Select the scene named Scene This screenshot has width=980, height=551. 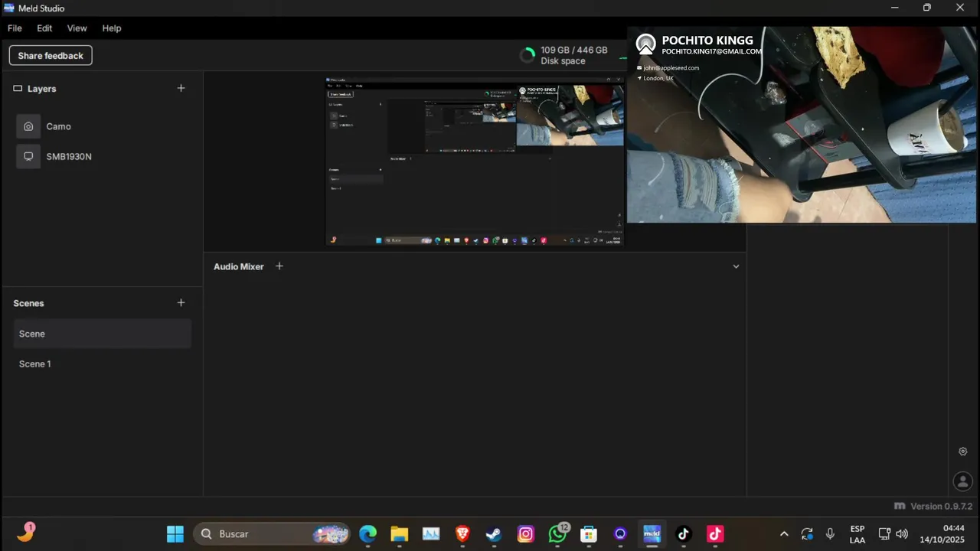pyautogui.click(x=102, y=334)
